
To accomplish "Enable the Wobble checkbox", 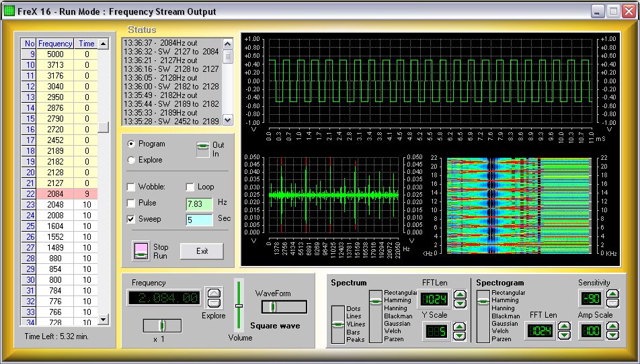I will (x=131, y=187).
